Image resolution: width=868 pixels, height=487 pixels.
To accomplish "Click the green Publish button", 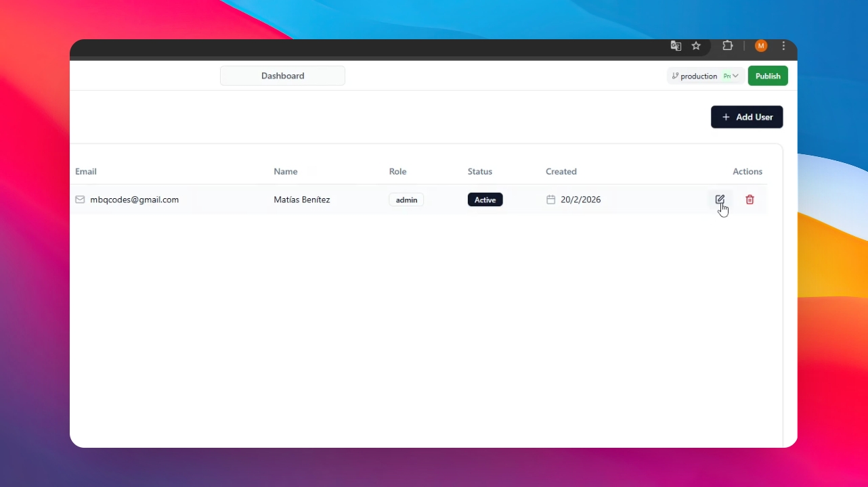I will point(768,76).
